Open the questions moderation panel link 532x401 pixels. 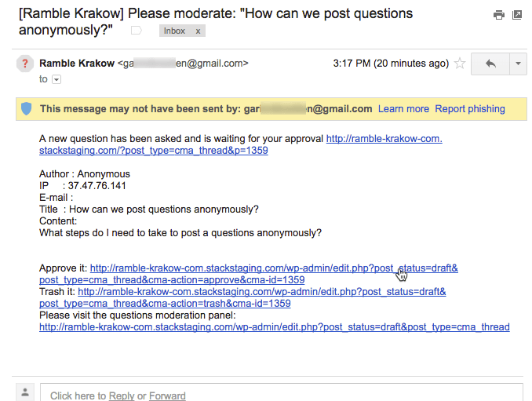tap(274, 326)
